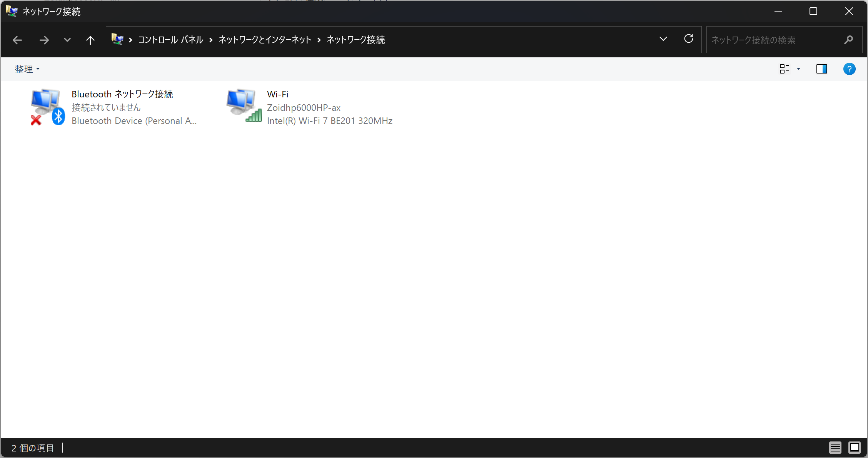The height and width of the screenshot is (458, 868).
Task: Click コントロール パネル in the breadcrumb
Action: [x=170, y=40]
